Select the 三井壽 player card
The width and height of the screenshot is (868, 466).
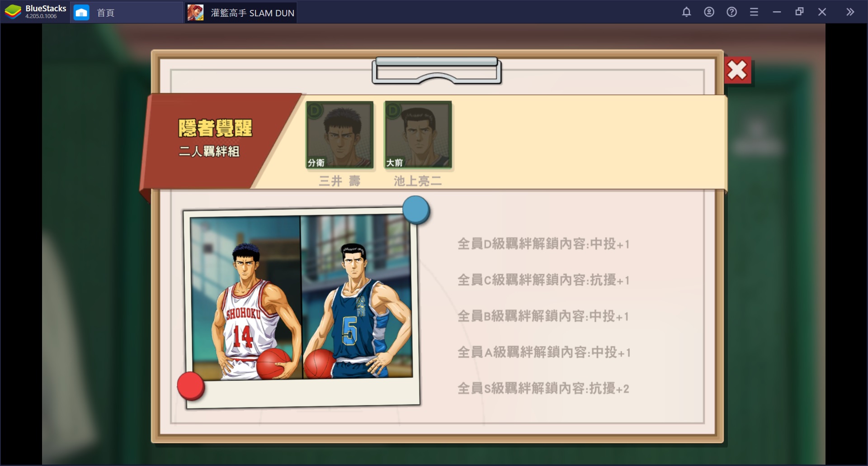pos(340,135)
